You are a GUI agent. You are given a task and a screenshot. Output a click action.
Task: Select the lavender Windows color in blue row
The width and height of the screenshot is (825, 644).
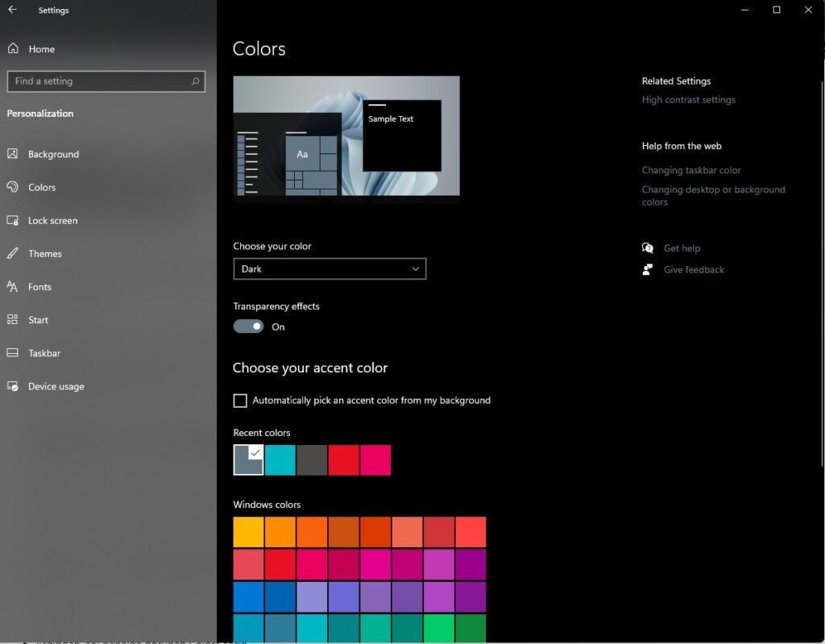[312, 596]
